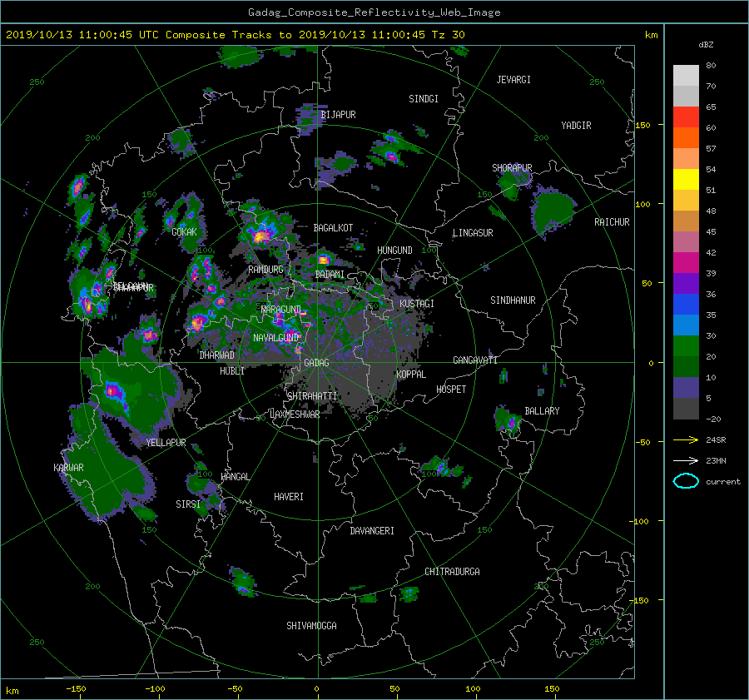Click the YELLAPUR city label
This screenshot has width=749, height=700.
coord(166,443)
